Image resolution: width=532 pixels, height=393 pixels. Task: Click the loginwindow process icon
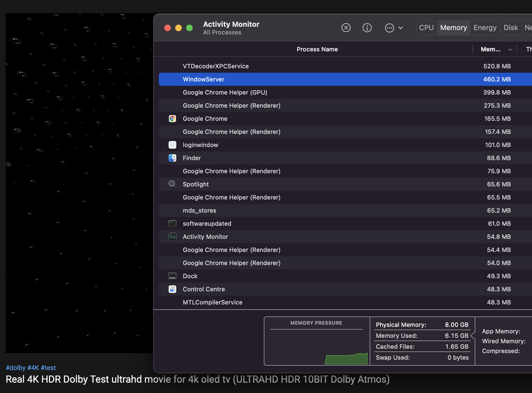point(173,145)
